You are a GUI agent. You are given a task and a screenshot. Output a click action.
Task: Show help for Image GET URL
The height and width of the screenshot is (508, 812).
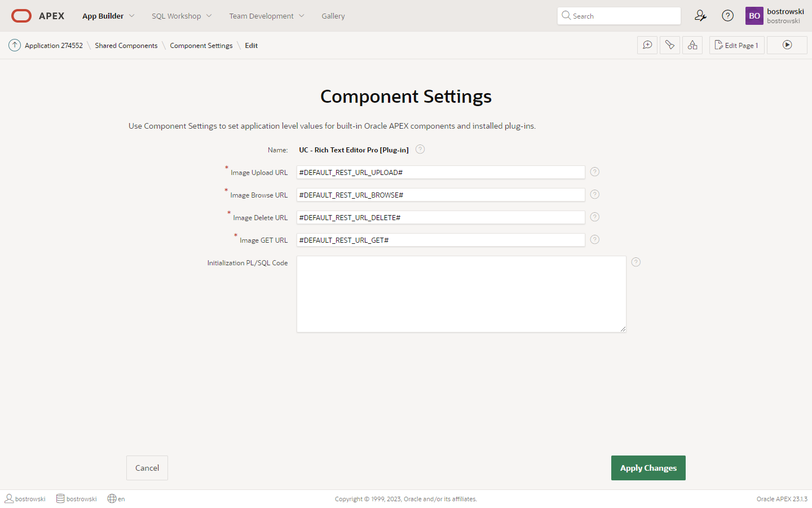(595, 240)
